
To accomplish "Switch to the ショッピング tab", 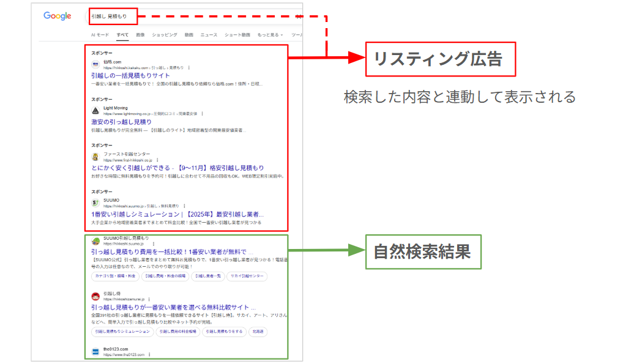I will point(164,35).
